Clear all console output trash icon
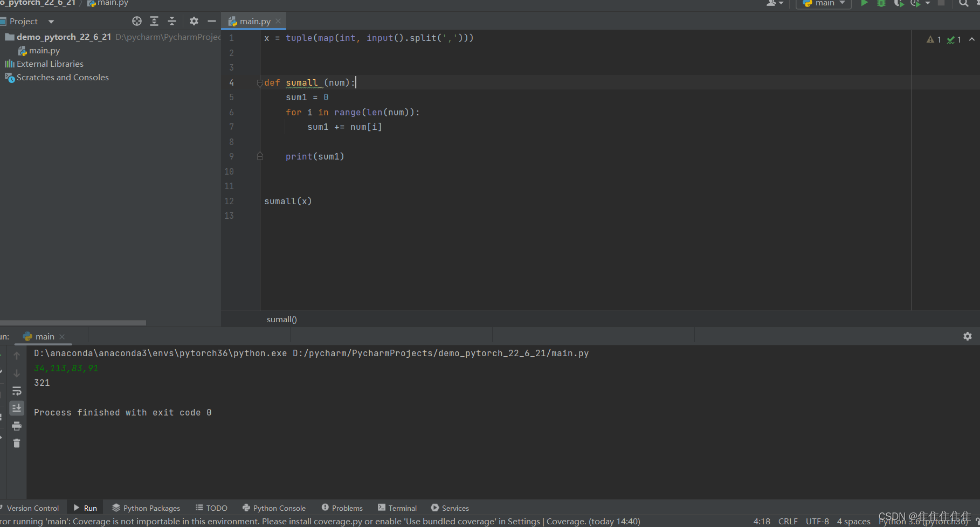The image size is (980, 527). tap(17, 443)
